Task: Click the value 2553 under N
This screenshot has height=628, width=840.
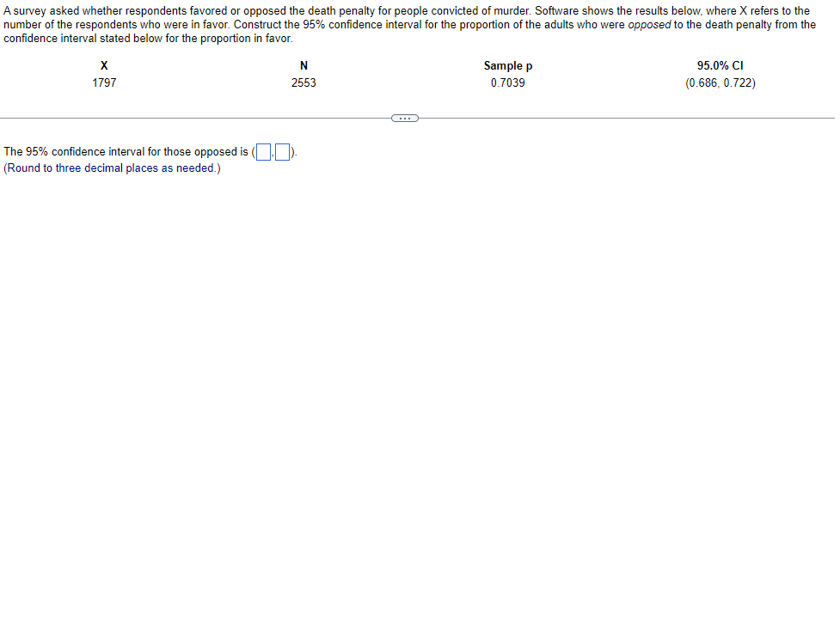Action: tap(304, 83)
